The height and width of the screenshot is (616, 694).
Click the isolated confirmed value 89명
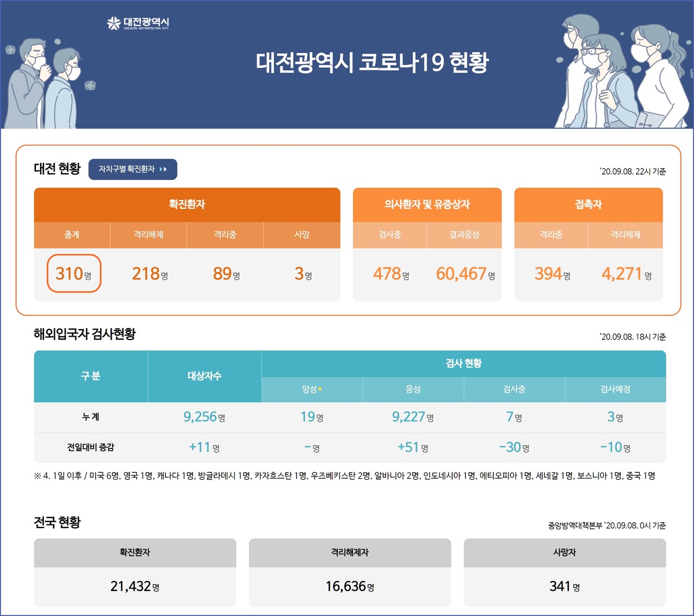coord(226,274)
